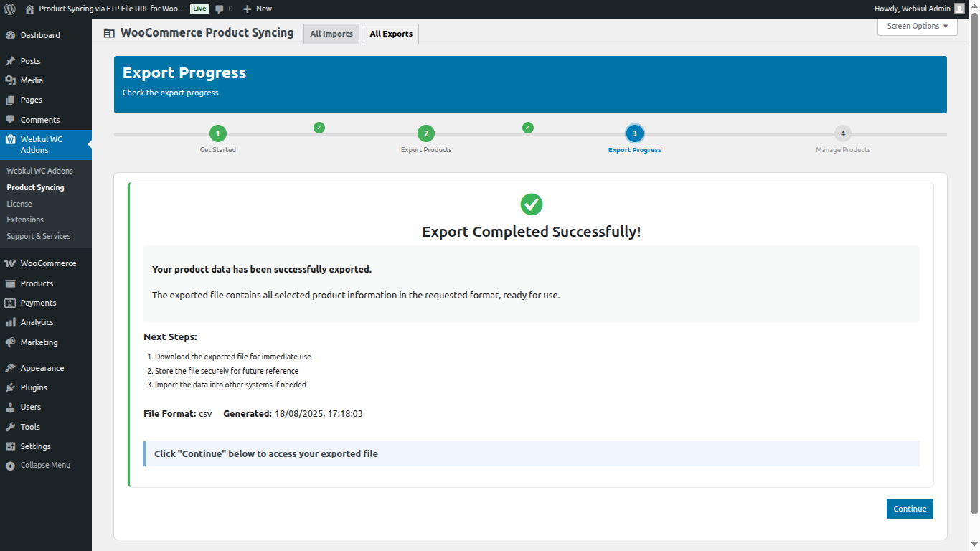Open the Payments section icon
This screenshot has width=980, height=551.
(x=12, y=302)
